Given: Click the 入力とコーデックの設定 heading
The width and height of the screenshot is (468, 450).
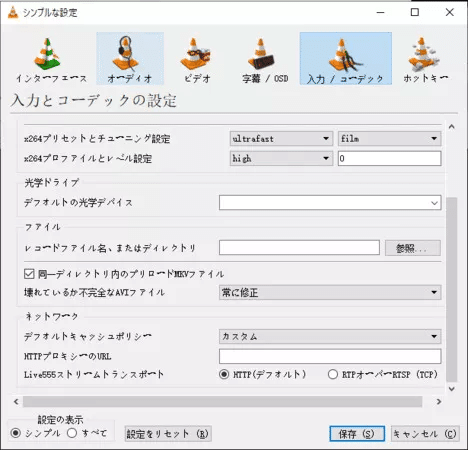Looking at the screenshot, I should click(x=93, y=100).
